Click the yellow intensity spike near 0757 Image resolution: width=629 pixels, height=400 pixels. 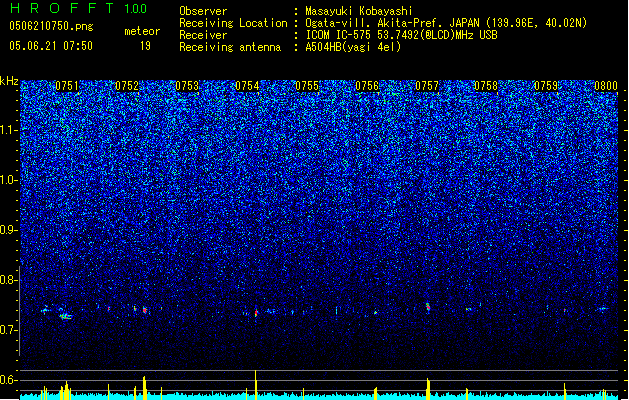pos(428,388)
